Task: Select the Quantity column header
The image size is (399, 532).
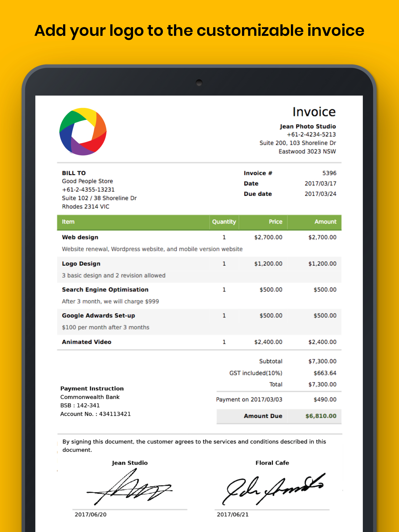Action: pos(224,222)
